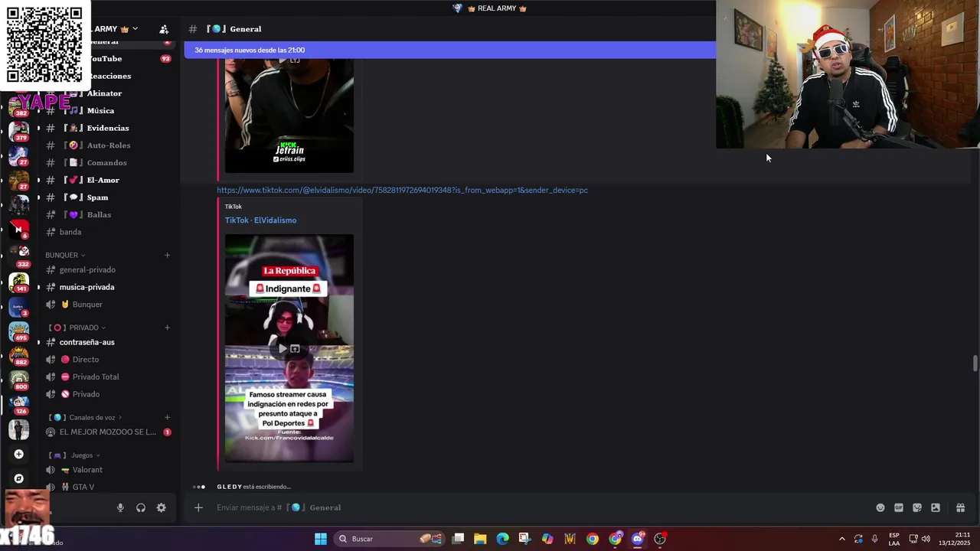Open the red server icon with badge 6
980x551 pixels.
pos(19,229)
